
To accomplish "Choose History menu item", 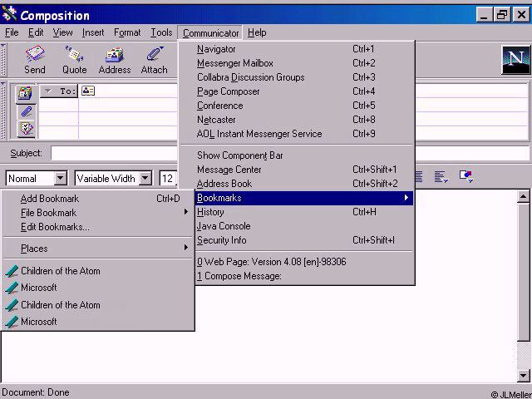I will (304, 212).
